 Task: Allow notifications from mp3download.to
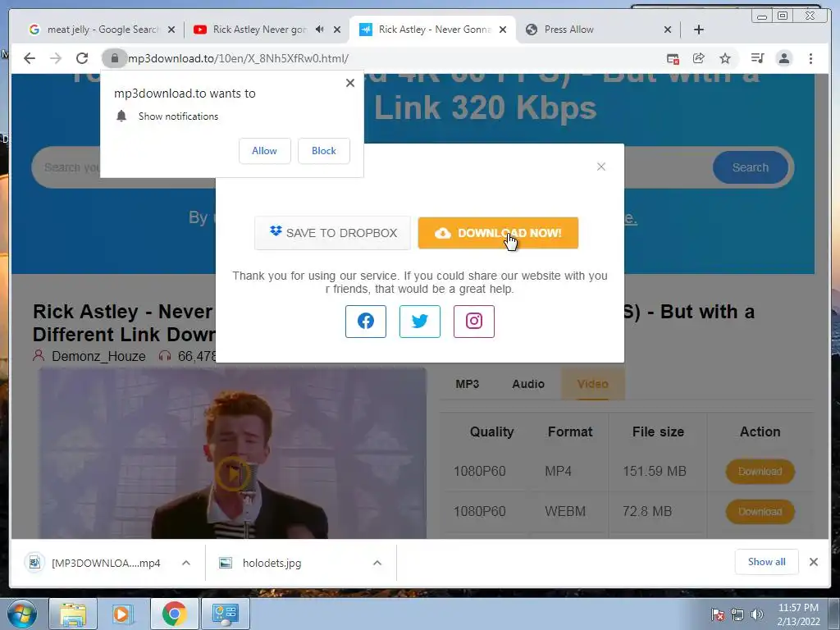coord(265,151)
